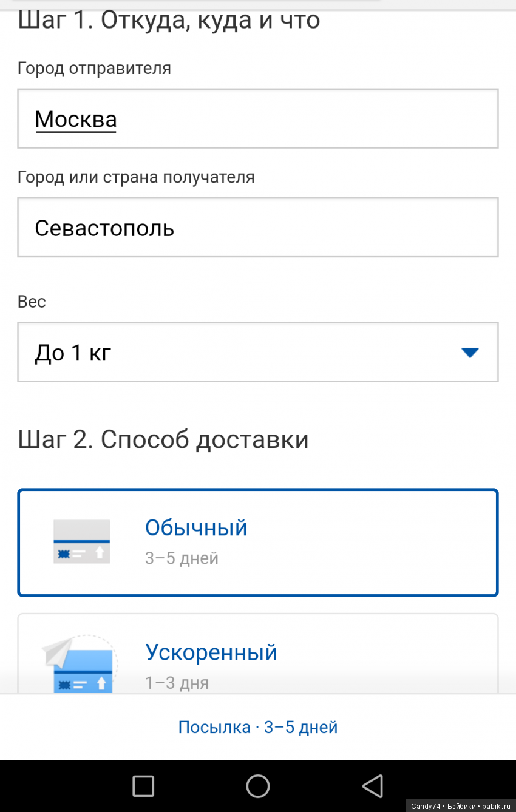516x812 pixels.
Task: Tap the "Шаг 1. Откуда, куда и что" heading
Action: tap(169, 21)
